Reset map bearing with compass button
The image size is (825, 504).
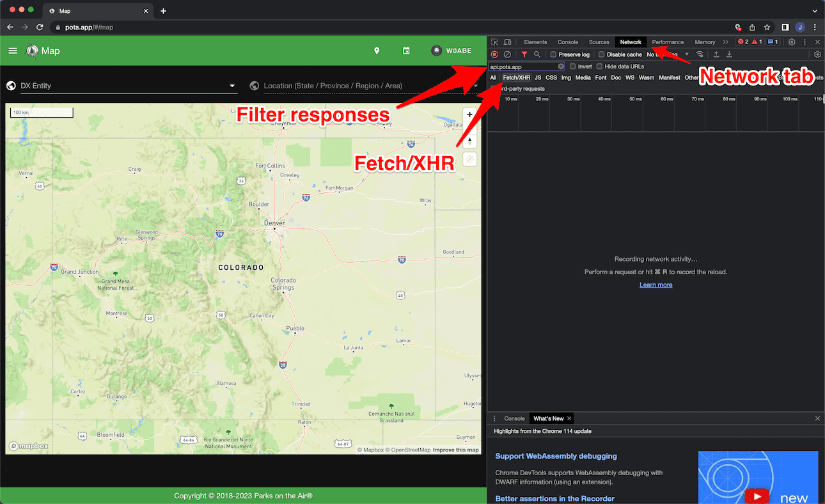(469, 141)
